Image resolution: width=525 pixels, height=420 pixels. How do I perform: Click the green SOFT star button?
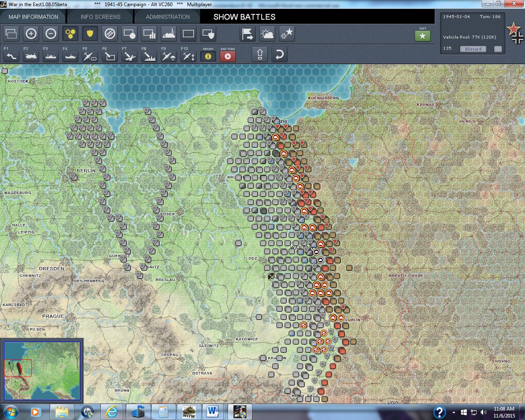pos(423,36)
